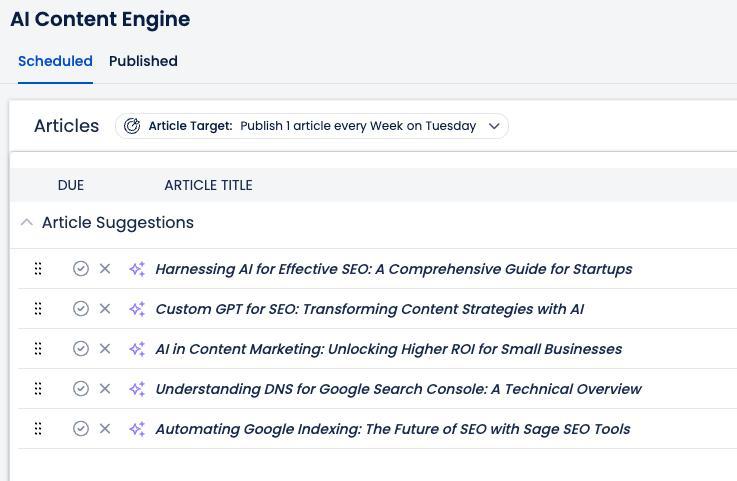Collapse the Article Suggestions section
This screenshot has width=737, height=481.
(x=27, y=223)
